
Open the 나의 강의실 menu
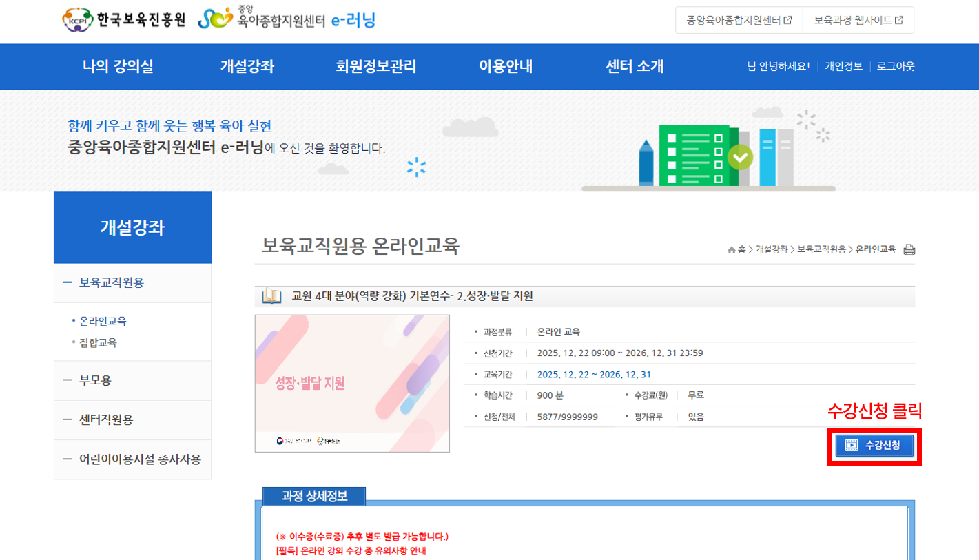point(118,67)
